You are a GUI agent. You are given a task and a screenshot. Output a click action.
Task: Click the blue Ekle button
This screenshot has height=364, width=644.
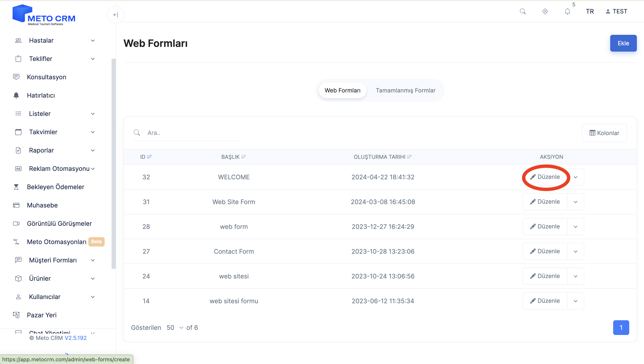623,43
